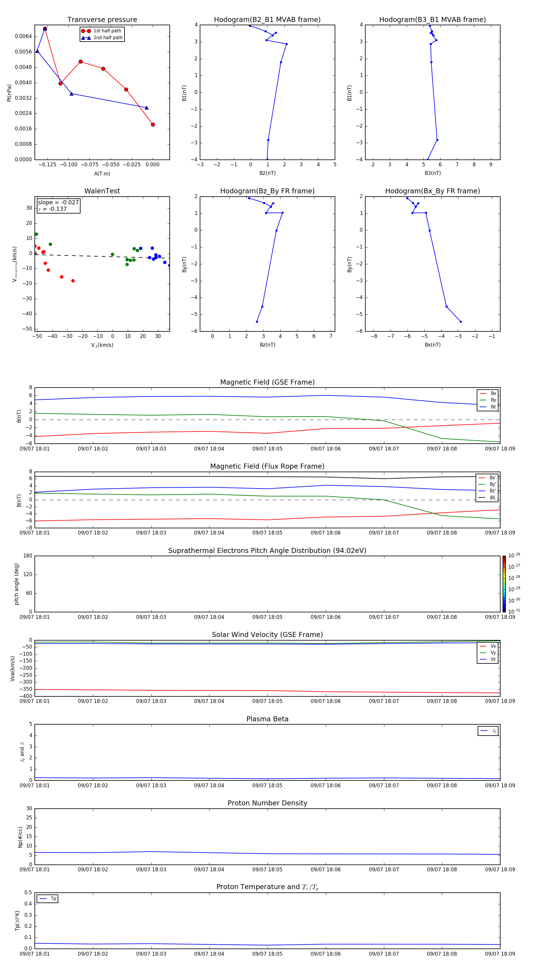Click the 'Solar Wind Velocity (GSE Frame)' title
Image resolution: width=535 pixels, height=980 pixels.
267,635
